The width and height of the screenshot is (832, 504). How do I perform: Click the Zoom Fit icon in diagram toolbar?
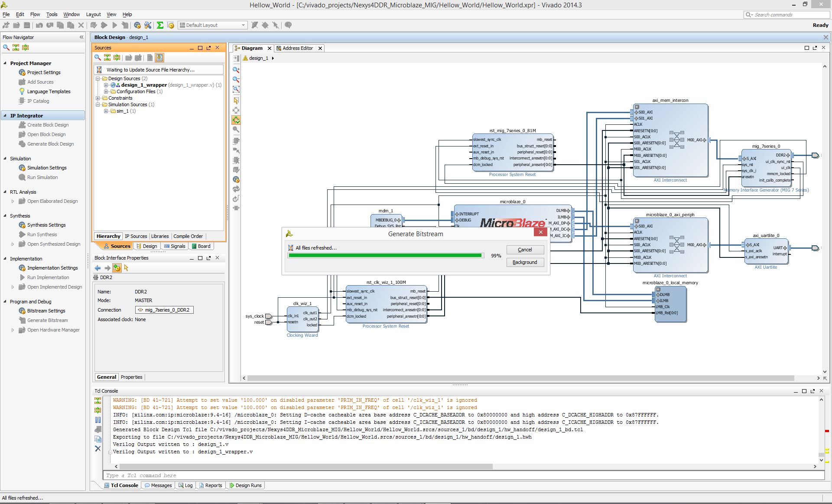click(x=236, y=89)
